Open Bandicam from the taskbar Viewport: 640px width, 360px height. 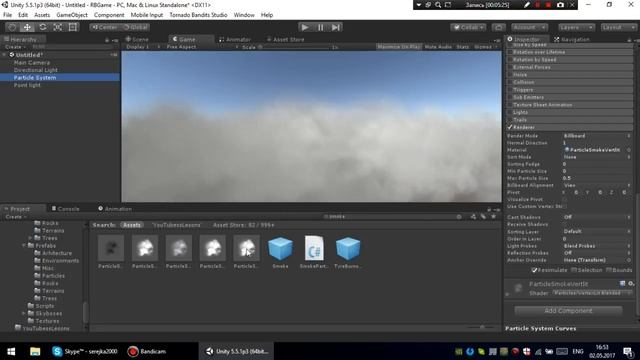tap(147, 351)
